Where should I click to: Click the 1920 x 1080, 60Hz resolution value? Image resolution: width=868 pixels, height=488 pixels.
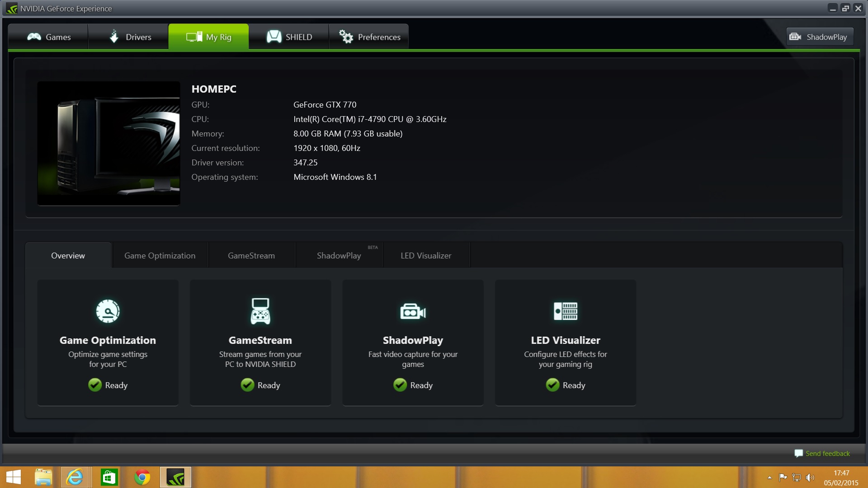coord(326,148)
